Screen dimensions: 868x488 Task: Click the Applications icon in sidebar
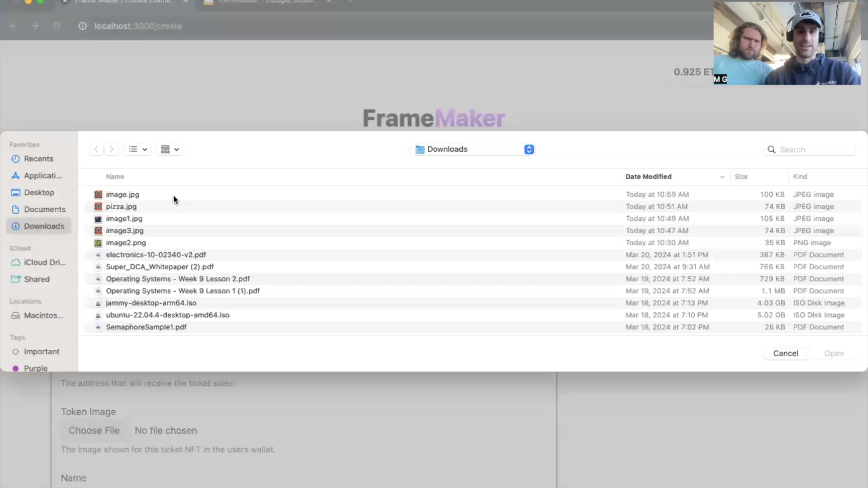(15, 175)
